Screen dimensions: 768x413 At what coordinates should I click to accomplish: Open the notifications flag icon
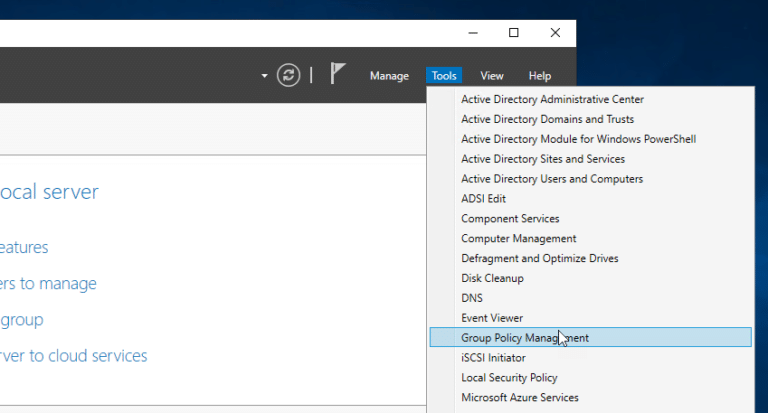coord(338,75)
